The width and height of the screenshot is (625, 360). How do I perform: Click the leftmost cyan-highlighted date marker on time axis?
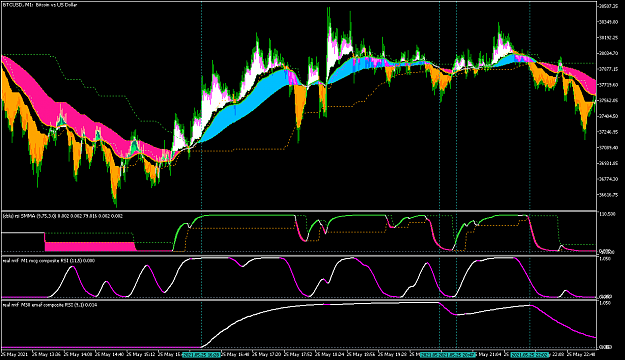pos(201,354)
